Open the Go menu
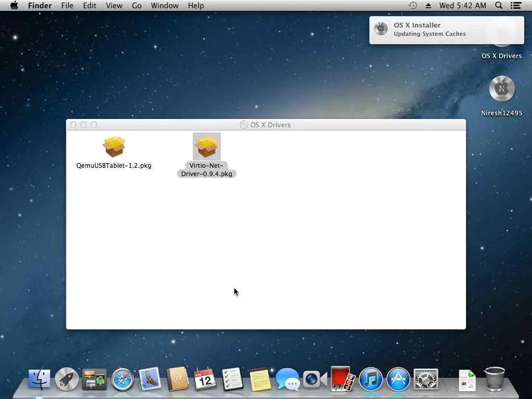 tap(137, 5)
